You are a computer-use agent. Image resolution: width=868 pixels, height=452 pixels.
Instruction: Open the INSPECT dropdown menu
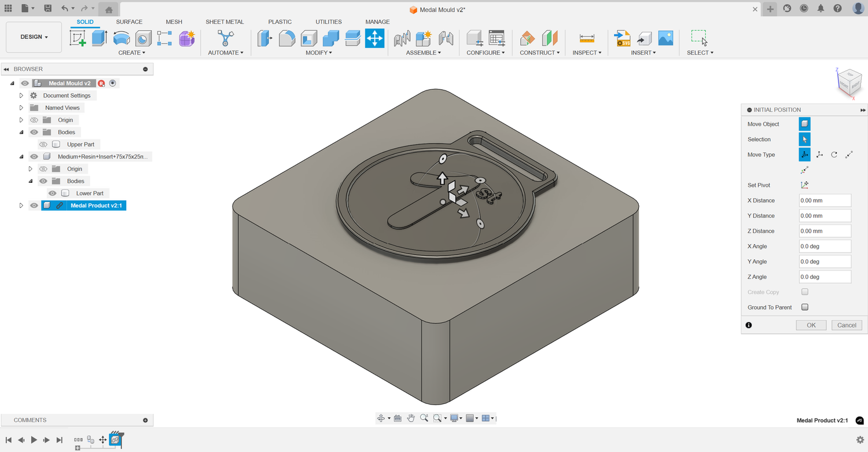tap(587, 53)
